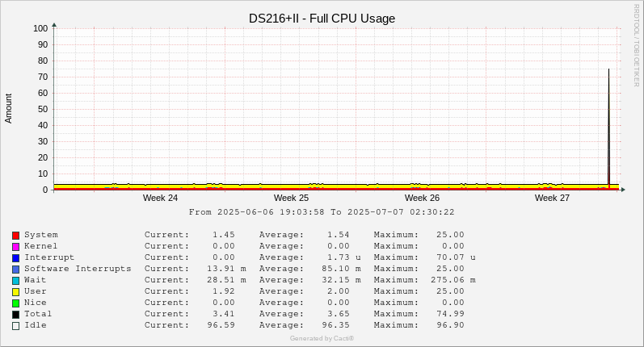The image size is (644, 347).
Task: Click the yellow User legend swatch
Action: tap(15, 292)
